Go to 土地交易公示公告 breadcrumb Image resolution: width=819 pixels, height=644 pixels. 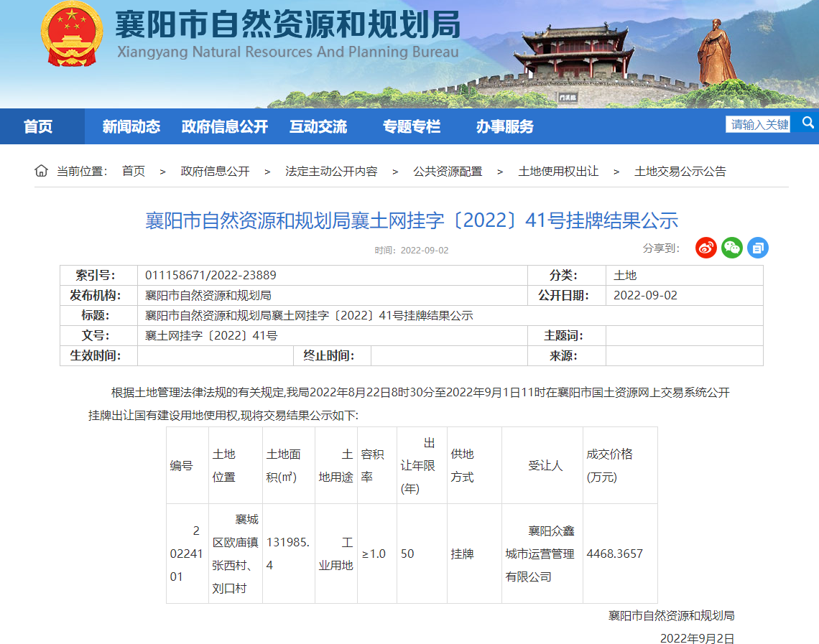coord(680,171)
